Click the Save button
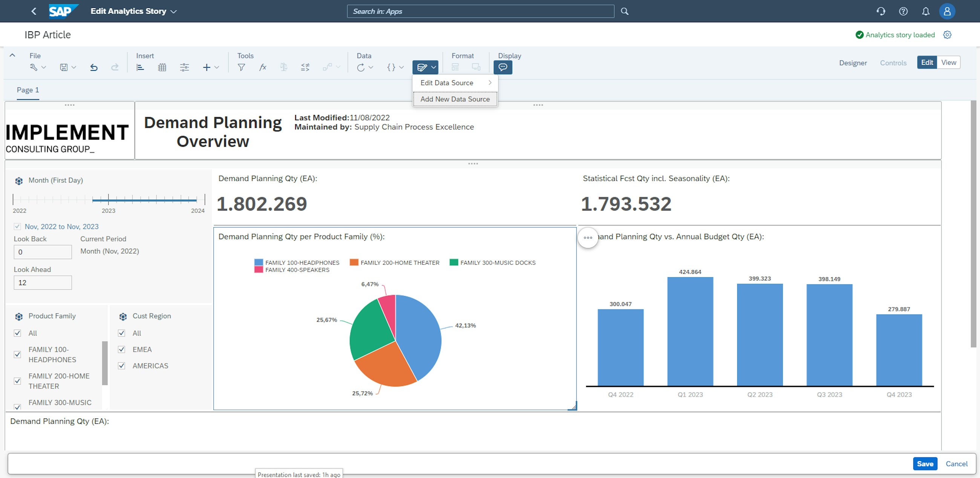The image size is (980, 478). coord(926,464)
